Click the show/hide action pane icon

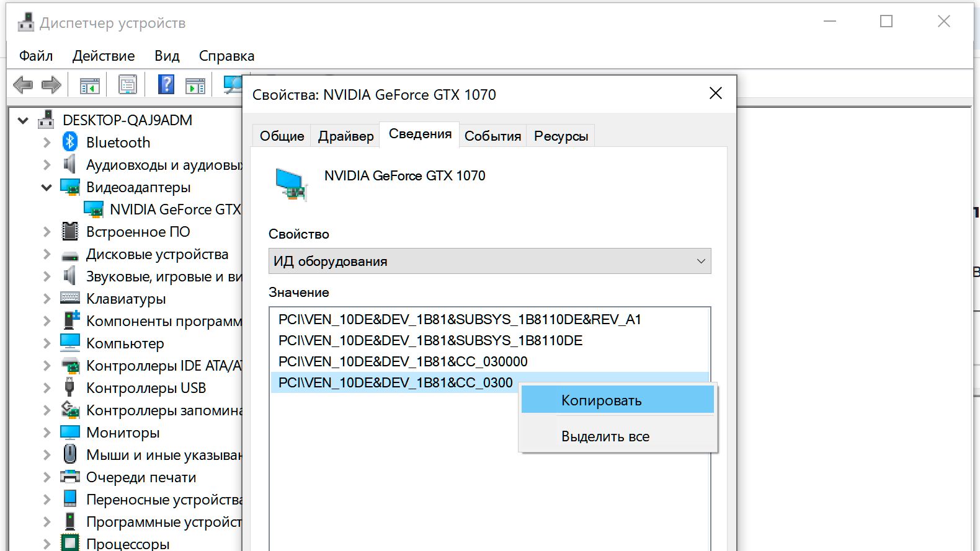[195, 85]
